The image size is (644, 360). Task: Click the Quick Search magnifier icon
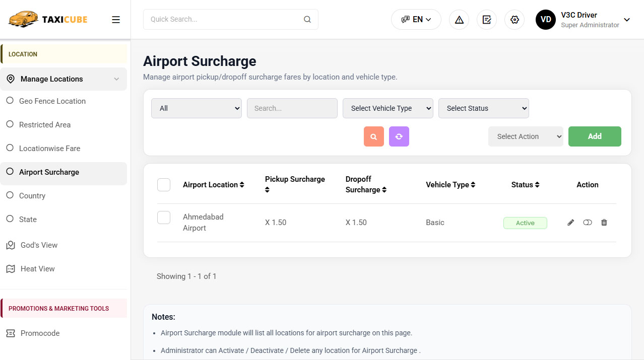point(307,20)
